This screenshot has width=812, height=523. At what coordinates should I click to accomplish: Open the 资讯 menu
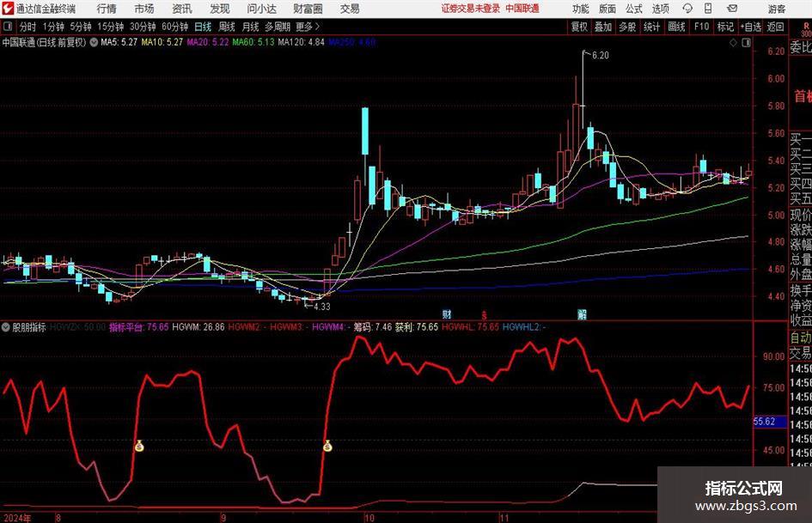tap(182, 9)
